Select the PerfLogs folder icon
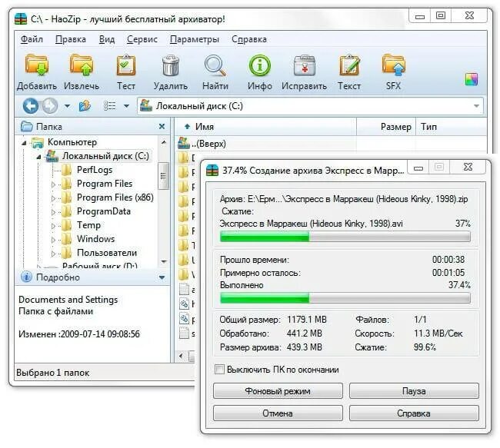The width and height of the screenshot is (500, 448). coord(66,170)
